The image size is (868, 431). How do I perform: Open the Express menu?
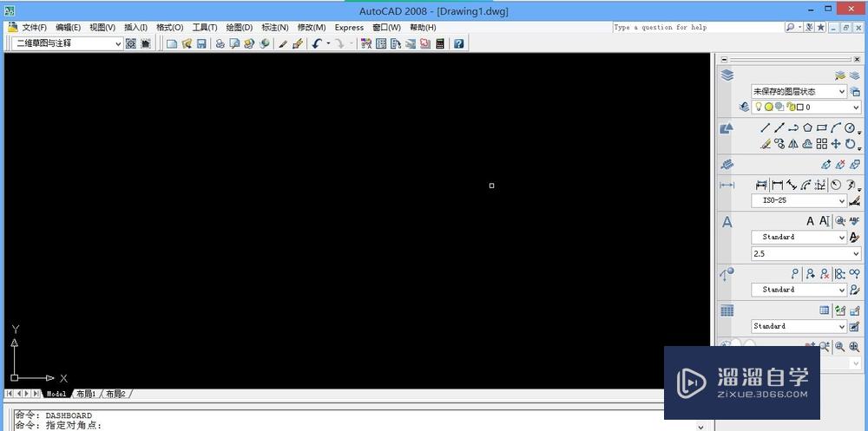pyautogui.click(x=349, y=27)
